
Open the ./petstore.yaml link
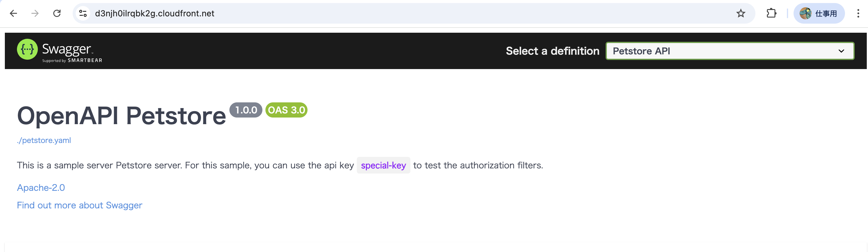(44, 140)
